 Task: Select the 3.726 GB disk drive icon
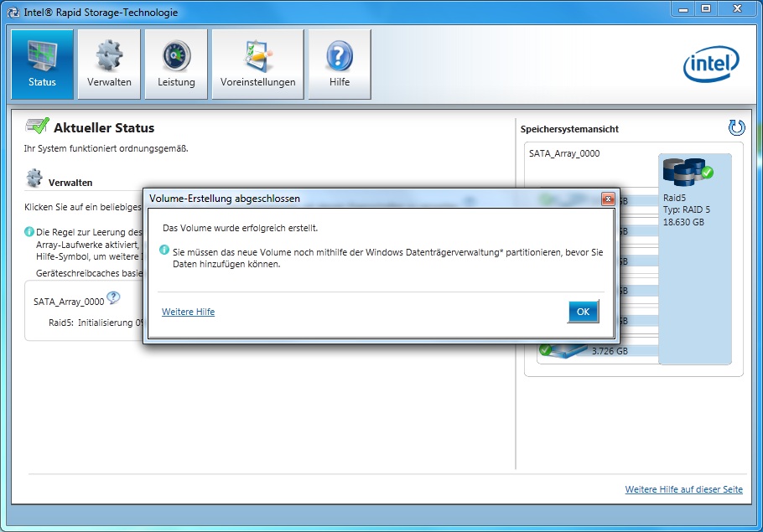pos(563,350)
